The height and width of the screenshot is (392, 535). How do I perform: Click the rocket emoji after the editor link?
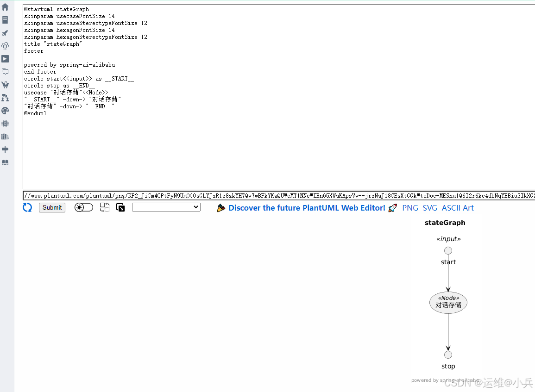pyautogui.click(x=393, y=208)
